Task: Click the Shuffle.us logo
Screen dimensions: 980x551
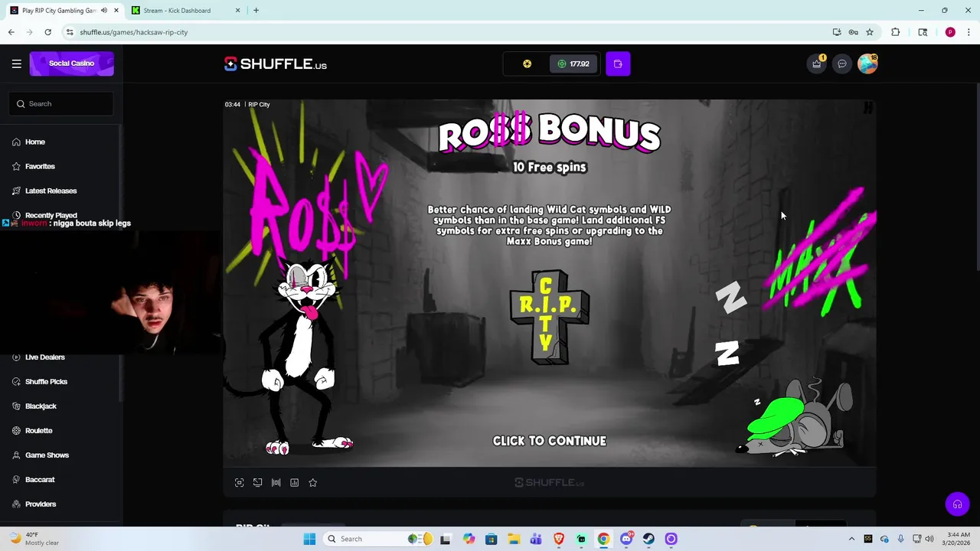Action: tap(276, 64)
